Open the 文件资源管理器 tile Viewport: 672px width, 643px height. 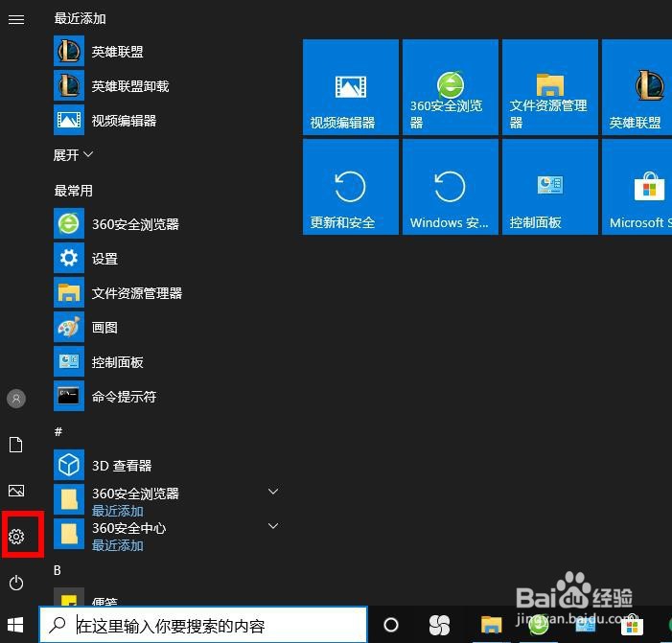[550, 87]
